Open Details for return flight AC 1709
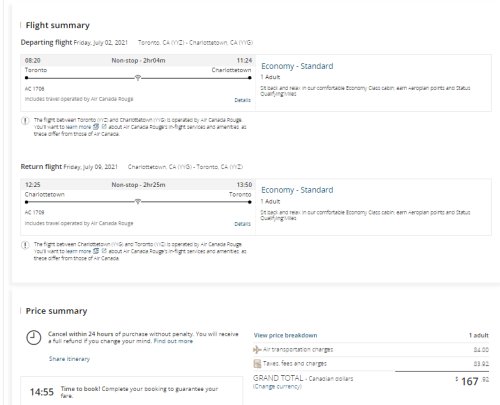The image size is (500, 405). point(242,224)
